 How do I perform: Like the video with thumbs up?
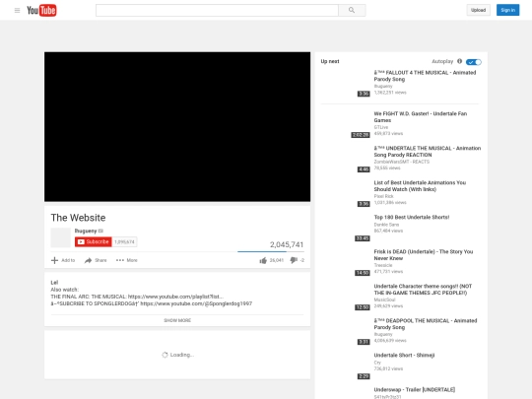[x=263, y=260]
